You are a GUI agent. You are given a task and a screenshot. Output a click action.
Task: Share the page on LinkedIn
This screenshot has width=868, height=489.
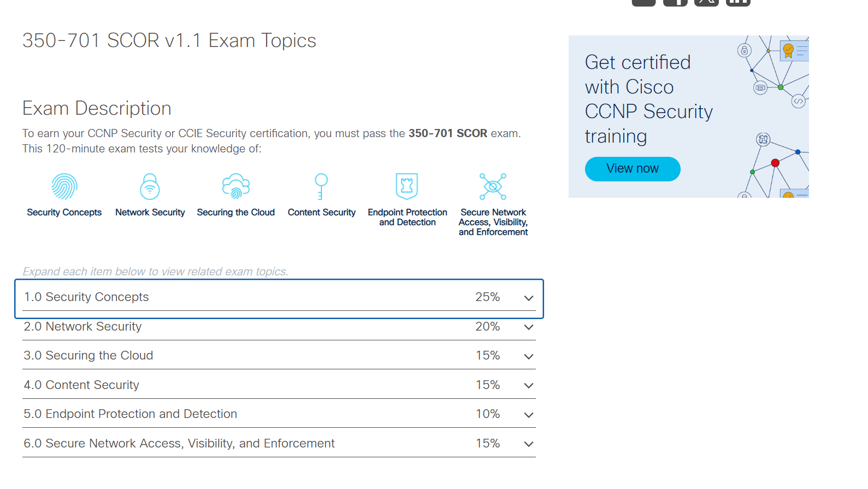click(738, 3)
